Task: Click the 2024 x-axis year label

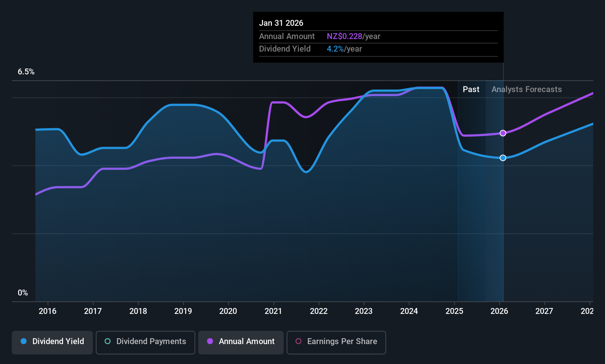Action: (x=409, y=311)
